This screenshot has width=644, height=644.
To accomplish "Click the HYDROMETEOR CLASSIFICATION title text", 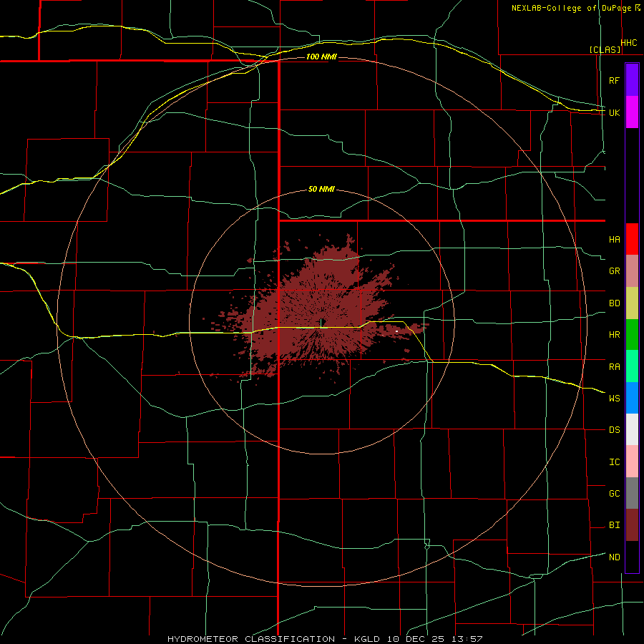I will pos(251,639).
